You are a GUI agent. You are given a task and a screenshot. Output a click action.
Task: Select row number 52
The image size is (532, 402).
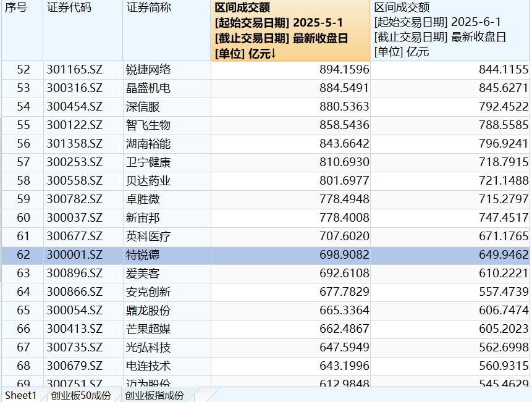22,70
